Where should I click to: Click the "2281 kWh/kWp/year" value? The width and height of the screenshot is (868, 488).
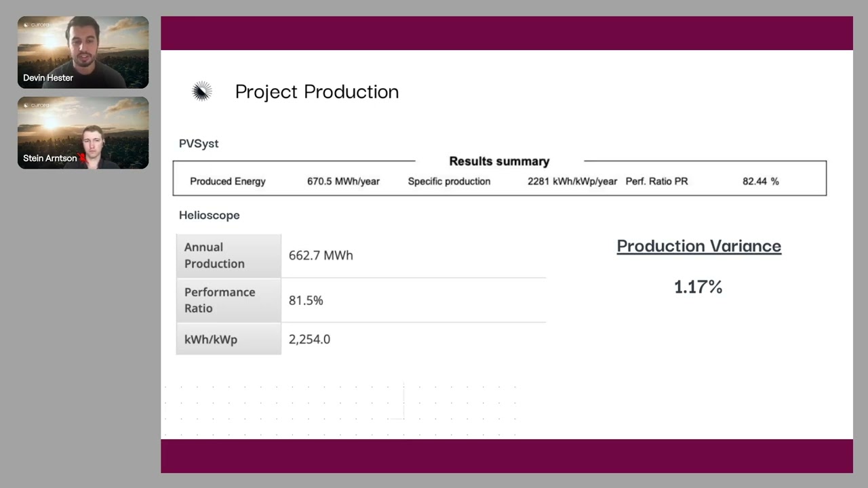click(x=572, y=182)
